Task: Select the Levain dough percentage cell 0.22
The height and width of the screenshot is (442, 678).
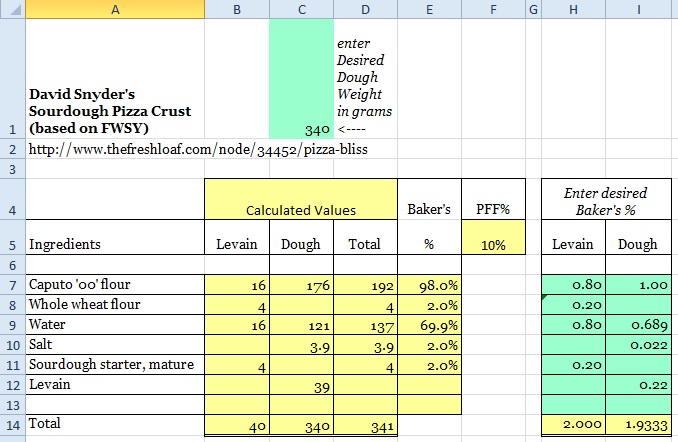Action: coord(638,385)
